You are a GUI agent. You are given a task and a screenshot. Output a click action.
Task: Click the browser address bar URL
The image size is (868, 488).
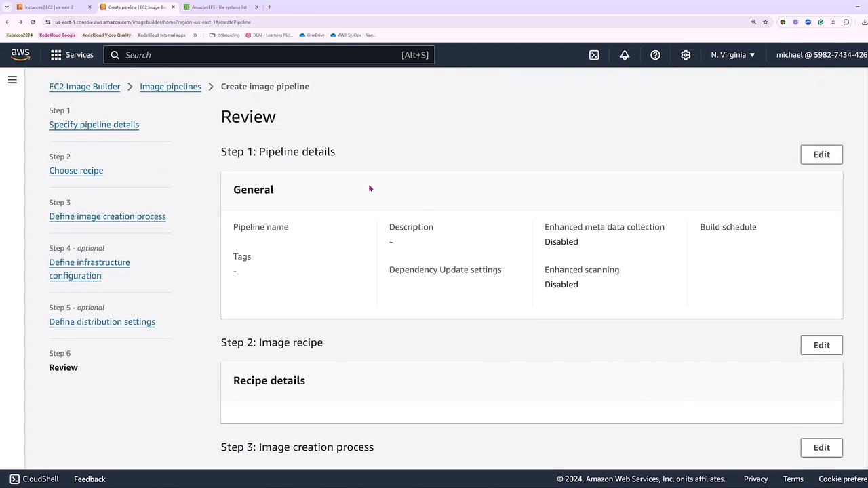pos(153,22)
